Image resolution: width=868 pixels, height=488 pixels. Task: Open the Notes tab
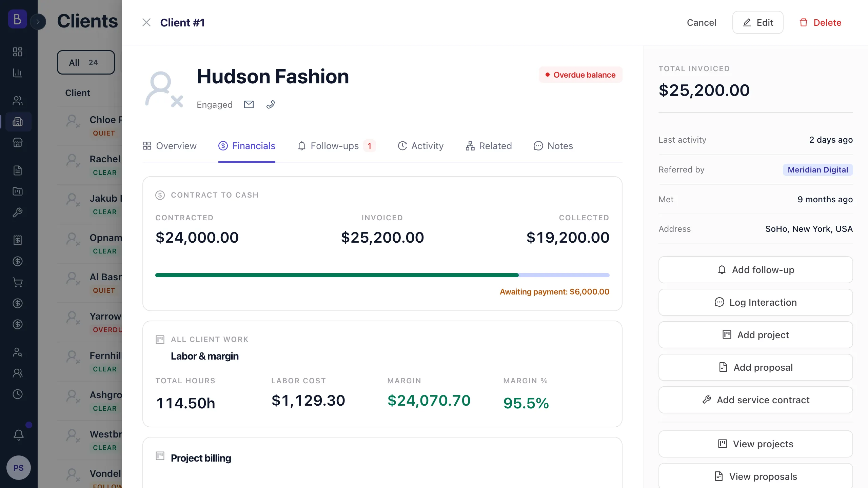click(x=553, y=146)
